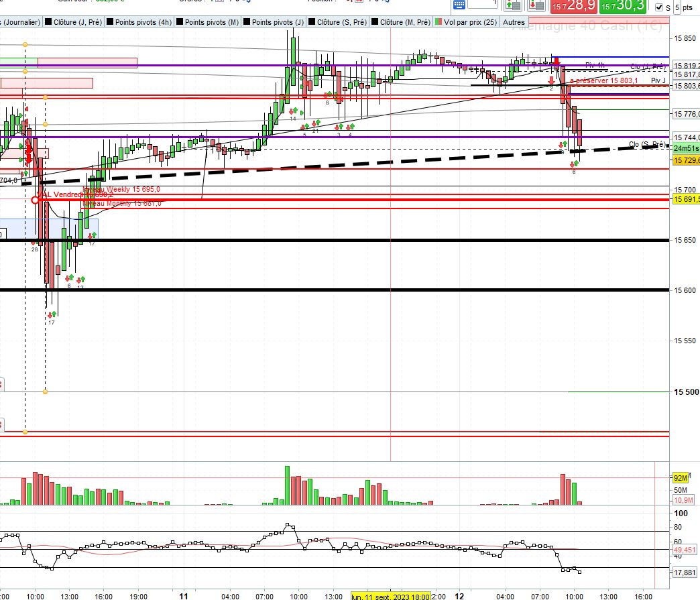Click the yellow date label lun. 11 sept. 2023
This screenshot has width=700, height=600.
391,597
